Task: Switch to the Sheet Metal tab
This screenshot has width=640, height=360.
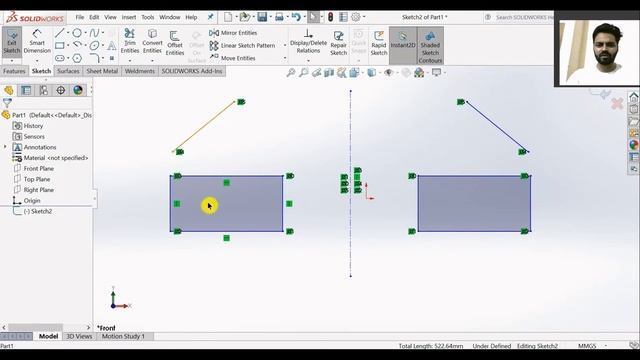Action: pos(102,71)
